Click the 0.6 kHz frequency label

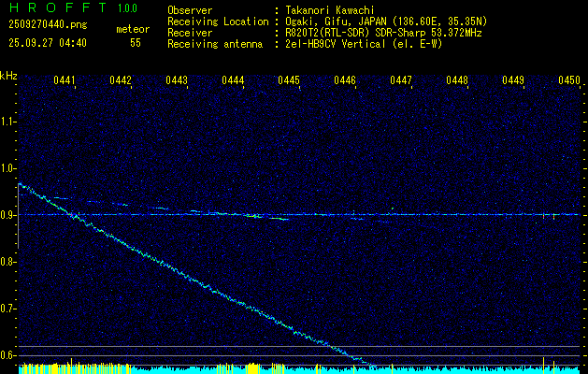8,355
